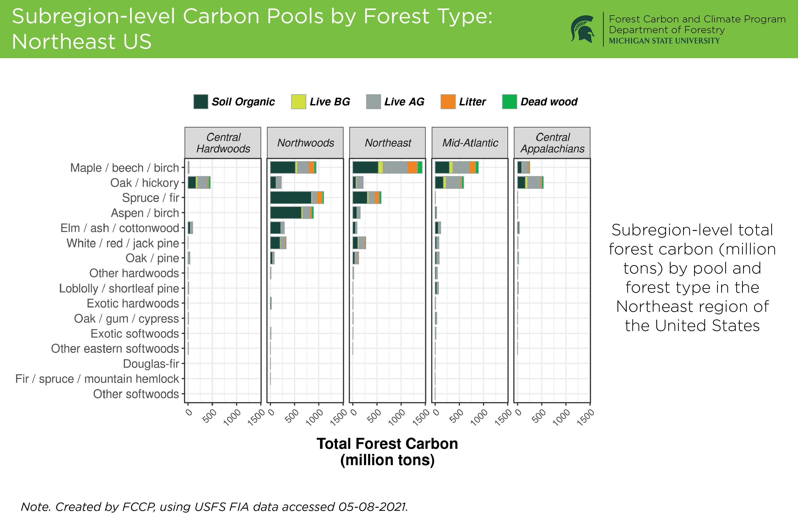This screenshot has height=532, width=798.
Task: Click the Soil Organic legend swatch
Action: 201,102
